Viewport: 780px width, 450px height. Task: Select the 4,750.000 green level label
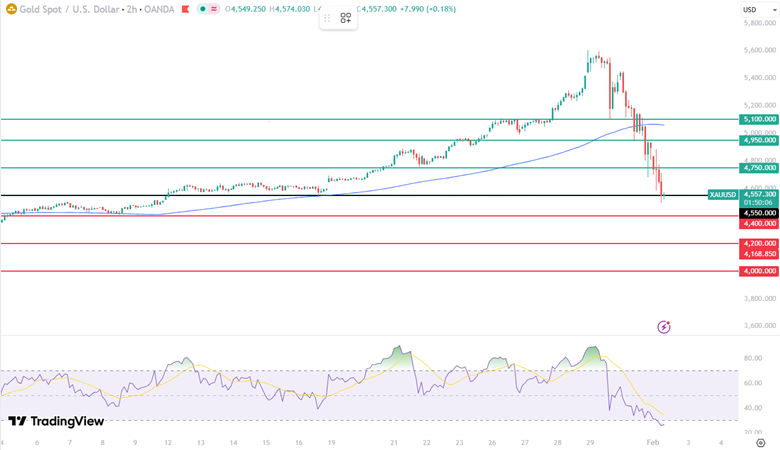[x=758, y=168]
